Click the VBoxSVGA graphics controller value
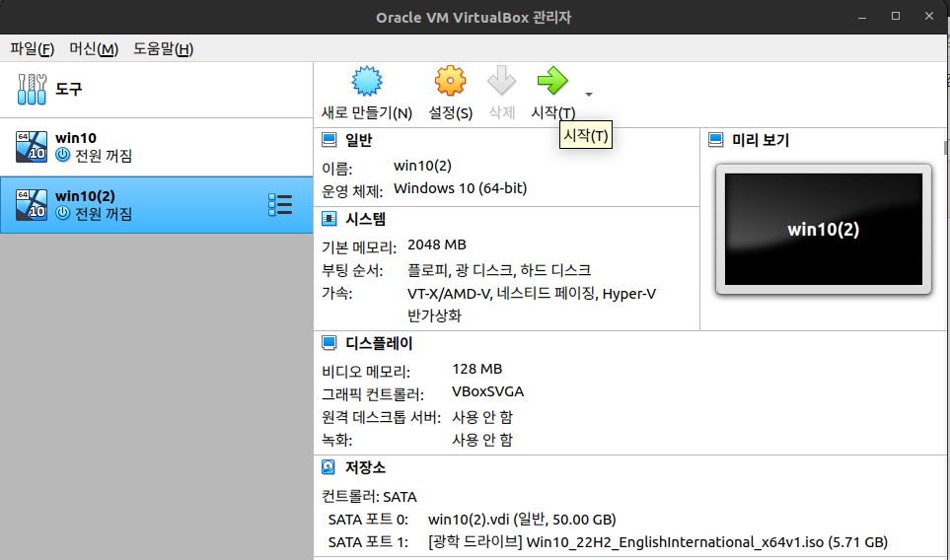This screenshot has width=950, height=560. tap(487, 391)
